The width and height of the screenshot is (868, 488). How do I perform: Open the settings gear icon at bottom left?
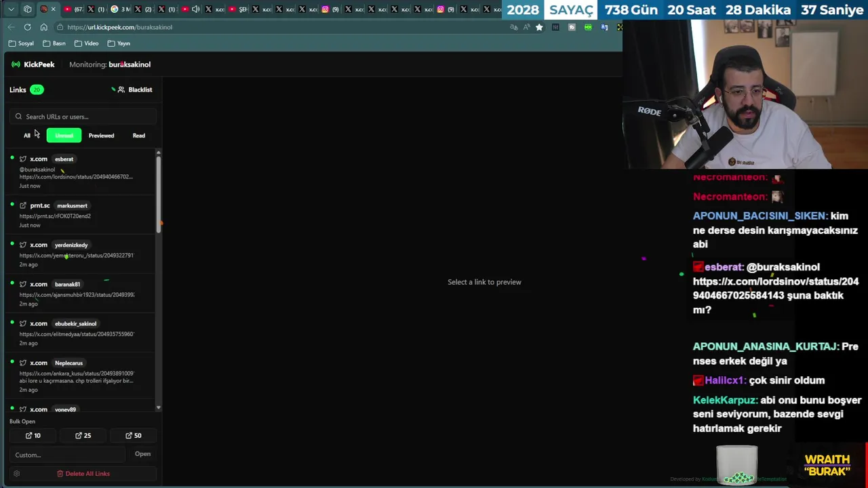point(16,474)
